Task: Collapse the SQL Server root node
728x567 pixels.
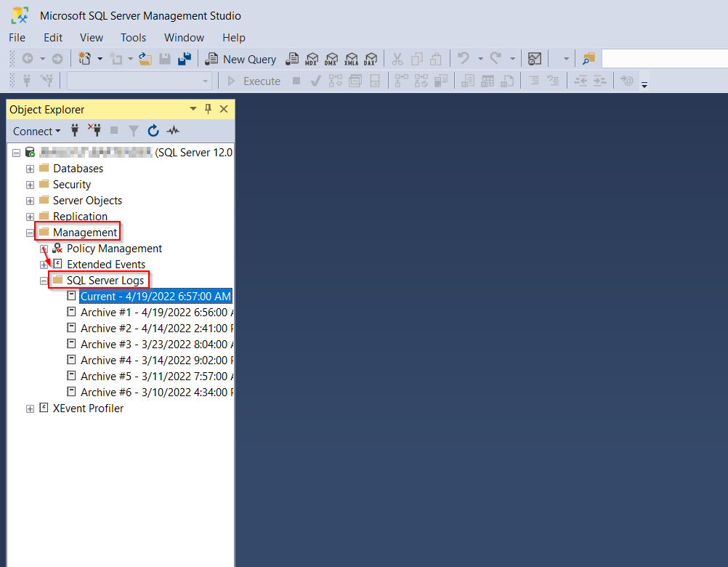Action: tap(16, 153)
